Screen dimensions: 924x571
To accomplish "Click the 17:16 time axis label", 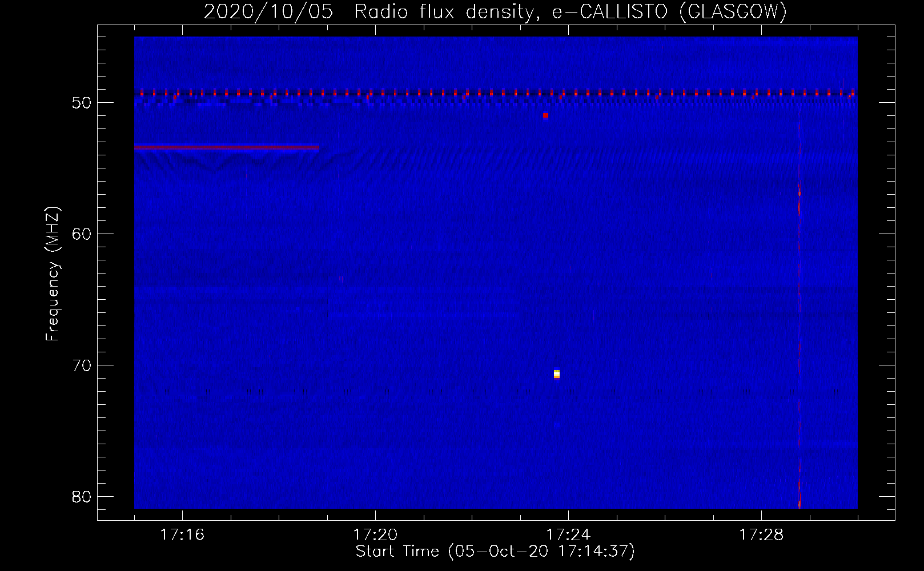I will click(182, 535).
